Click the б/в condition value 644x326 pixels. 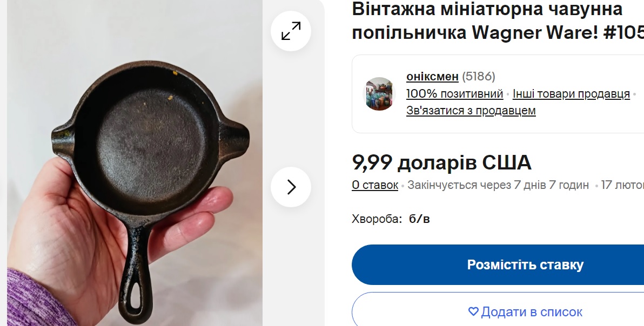point(419,219)
